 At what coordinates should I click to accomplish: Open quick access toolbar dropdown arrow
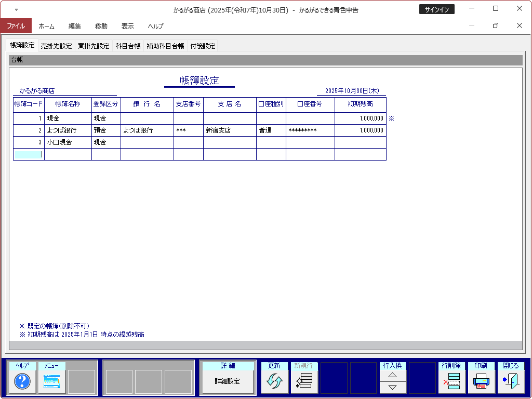16,9
